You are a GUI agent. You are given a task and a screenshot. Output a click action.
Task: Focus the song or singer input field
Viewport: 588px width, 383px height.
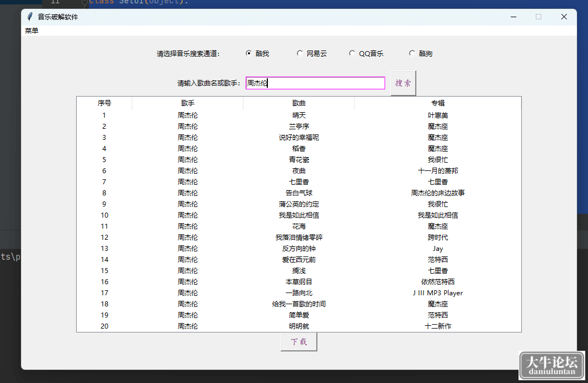[x=315, y=83]
